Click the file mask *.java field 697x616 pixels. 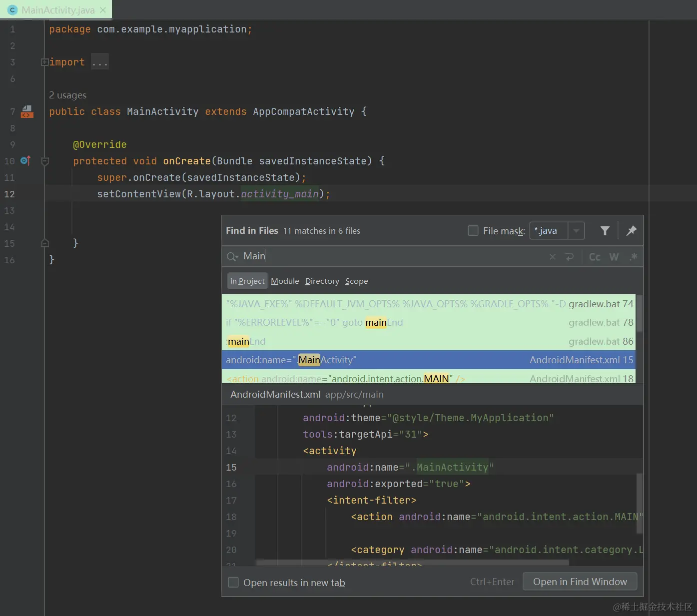click(x=549, y=230)
